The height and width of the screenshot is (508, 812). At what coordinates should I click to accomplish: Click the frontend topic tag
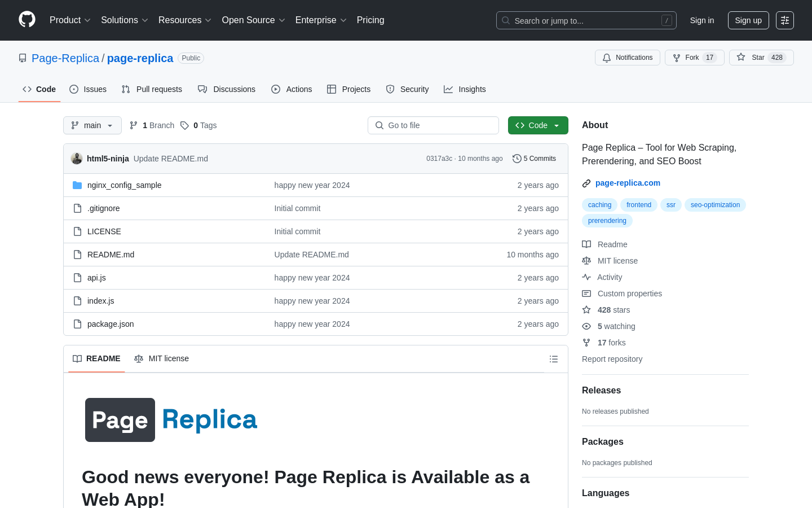click(639, 205)
